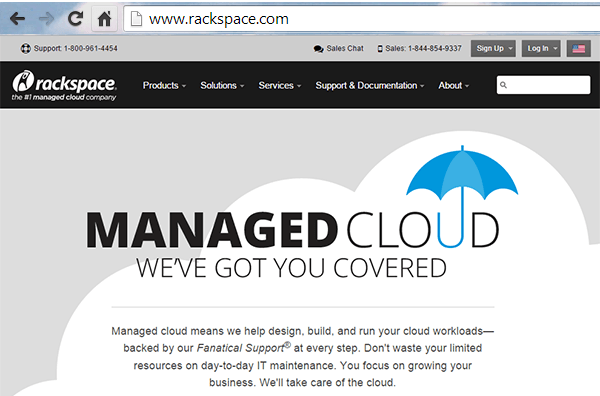Click Sales: 1-844-854-9337 text
Viewport: 600px width, 396px height.
pyautogui.click(x=423, y=49)
